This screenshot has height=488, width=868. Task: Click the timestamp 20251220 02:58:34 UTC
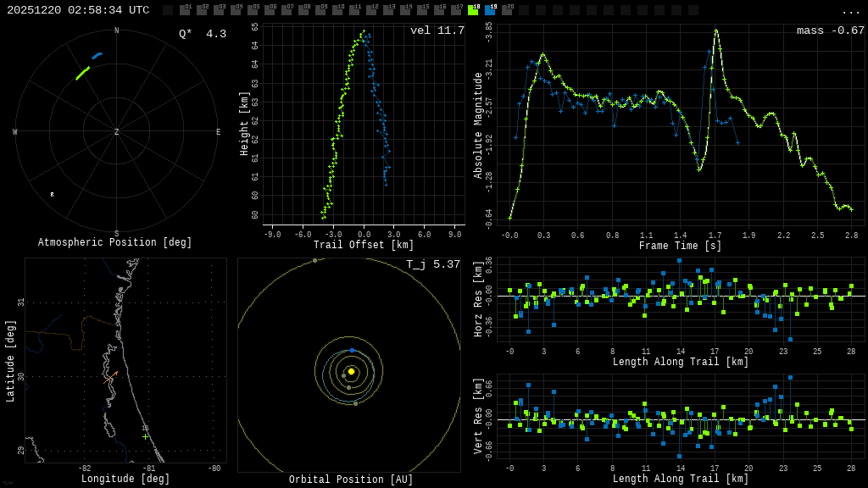pyautogui.click(x=78, y=10)
